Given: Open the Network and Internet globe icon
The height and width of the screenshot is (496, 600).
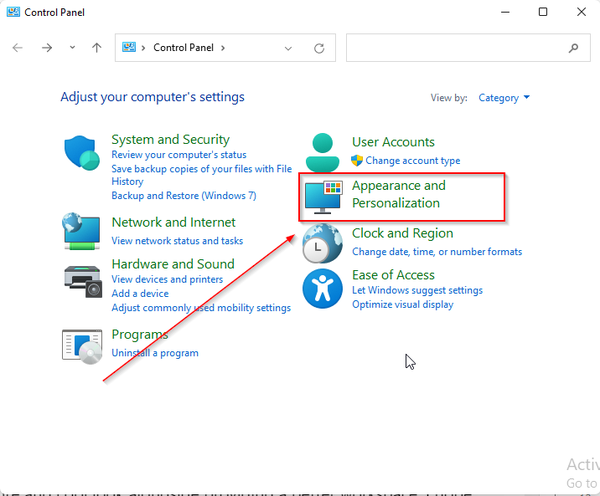Looking at the screenshot, I should click(82, 229).
